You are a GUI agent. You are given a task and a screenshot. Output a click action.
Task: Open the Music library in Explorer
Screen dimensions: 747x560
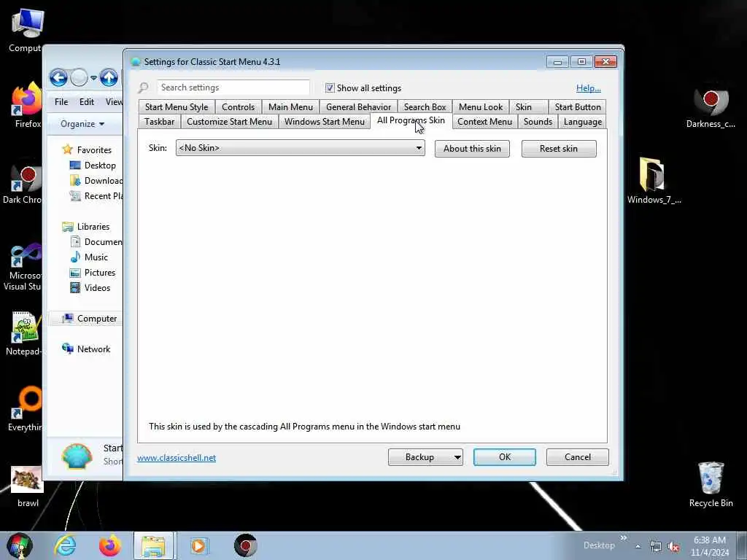(x=89, y=257)
